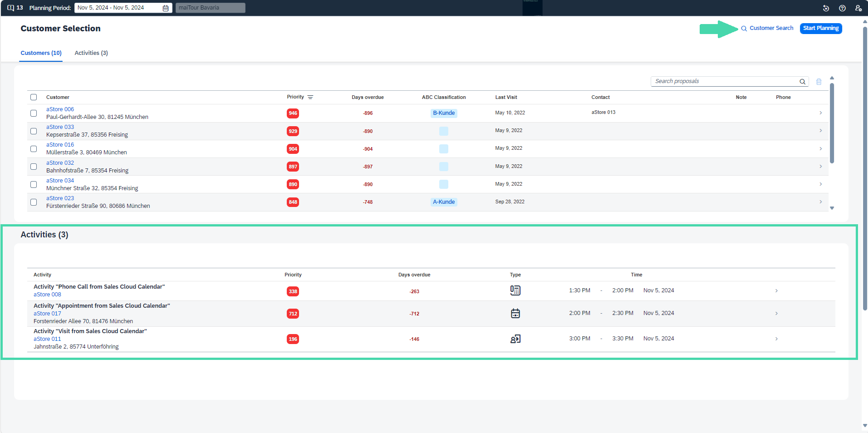
Task: Open the user settings icon in header
Action: [x=858, y=8]
